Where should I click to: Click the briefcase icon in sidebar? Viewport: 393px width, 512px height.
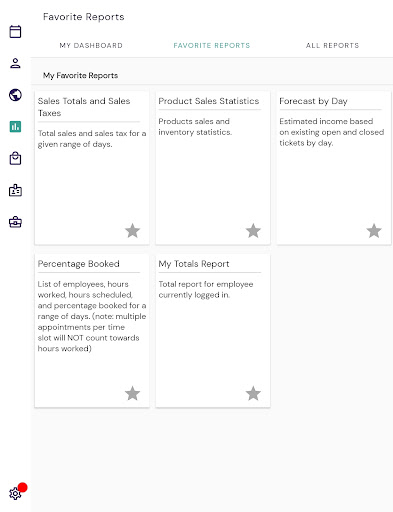click(15, 222)
